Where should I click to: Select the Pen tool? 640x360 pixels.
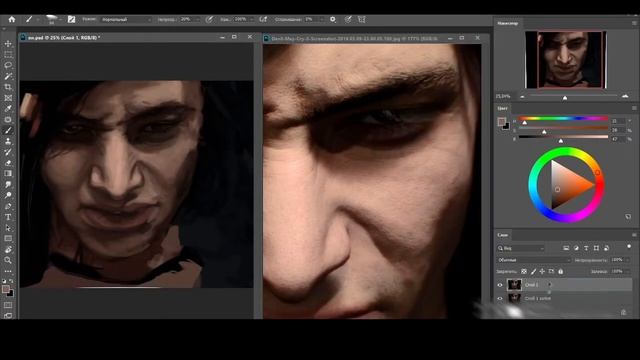pos(8,206)
